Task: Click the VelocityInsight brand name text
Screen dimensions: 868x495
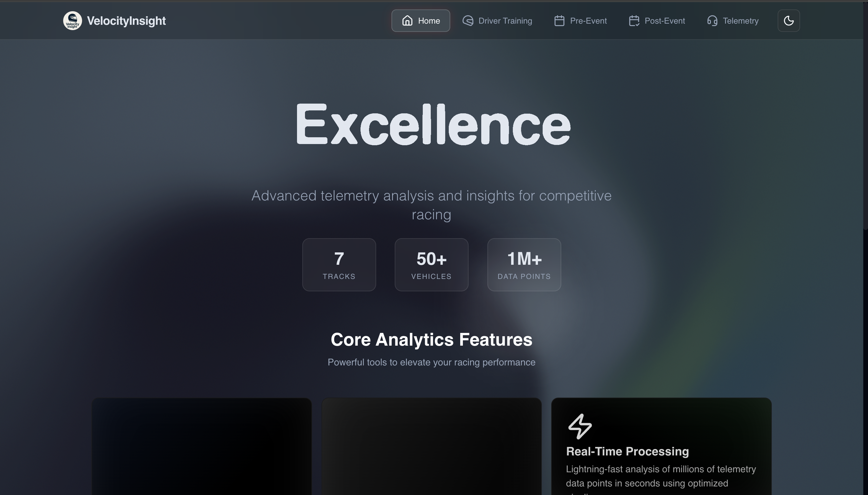Action: pos(126,21)
